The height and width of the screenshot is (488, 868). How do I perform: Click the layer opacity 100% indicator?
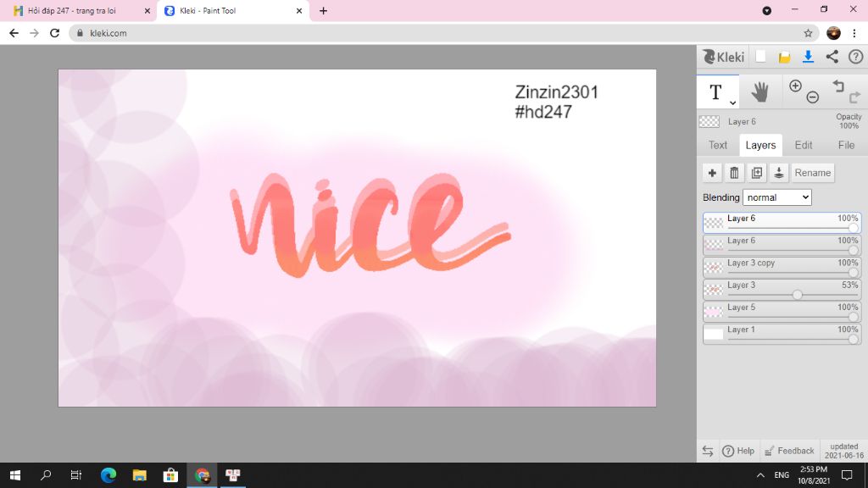[x=848, y=121]
